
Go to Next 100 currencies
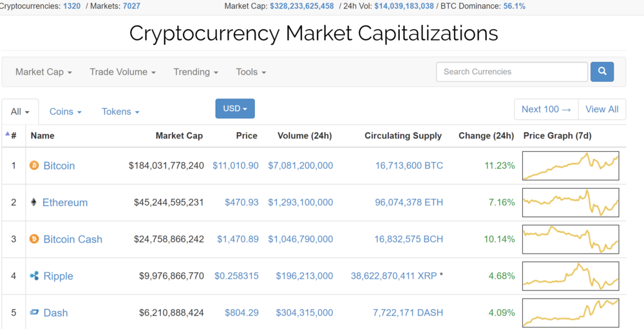point(546,109)
